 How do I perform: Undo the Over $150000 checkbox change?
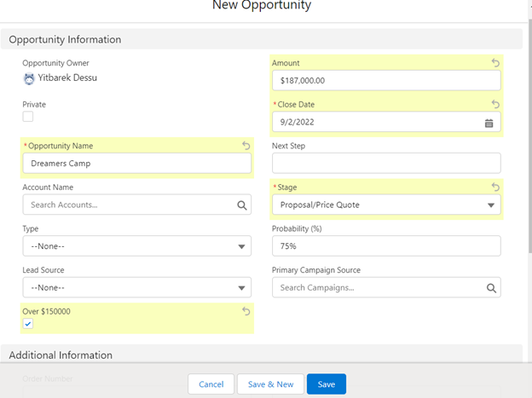pyautogui.click(x=246, y=311)
